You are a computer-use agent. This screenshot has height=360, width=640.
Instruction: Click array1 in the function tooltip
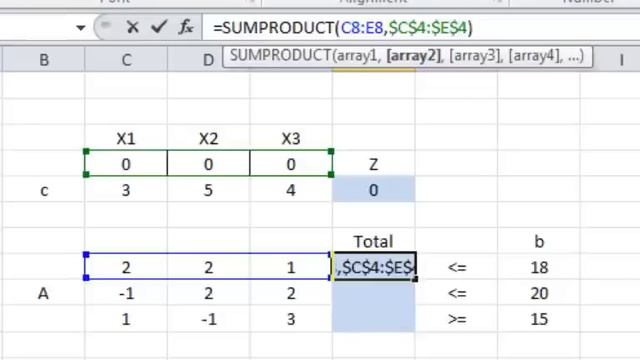(x=357, y=56)
